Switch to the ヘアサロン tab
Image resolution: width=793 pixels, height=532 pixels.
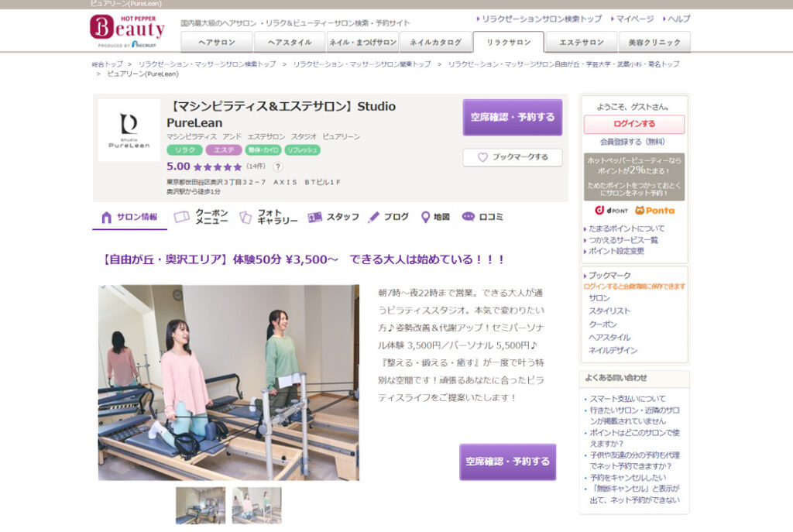point(217,43)
